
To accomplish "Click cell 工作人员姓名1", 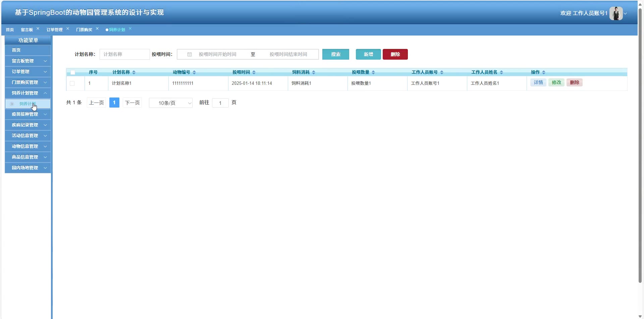I will point(485,83).
